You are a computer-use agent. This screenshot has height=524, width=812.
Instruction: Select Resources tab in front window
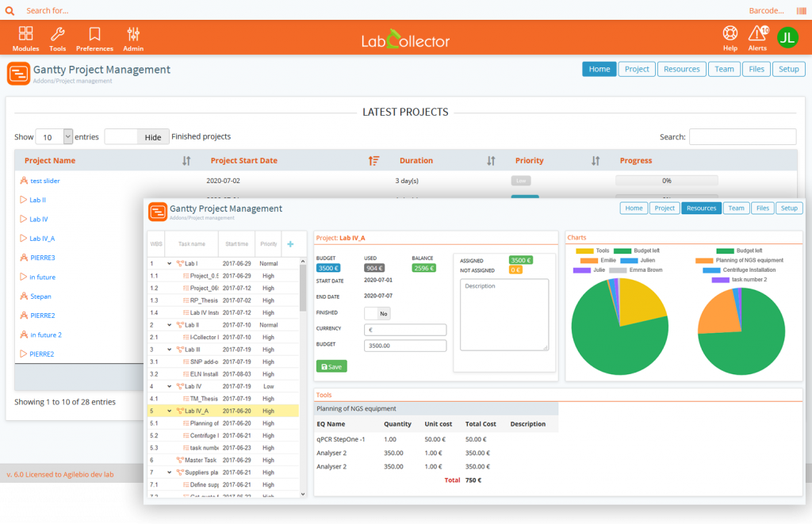click(701, 208)
